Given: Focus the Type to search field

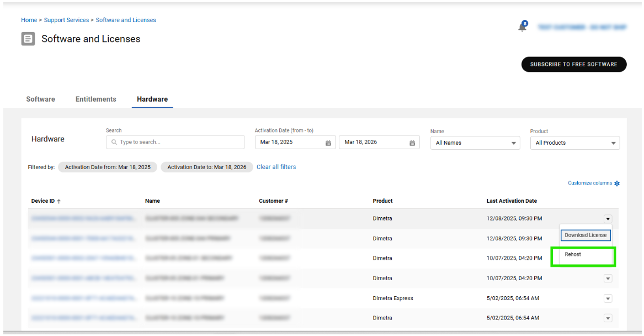Looking at the screenshot, I should [175, 142].
